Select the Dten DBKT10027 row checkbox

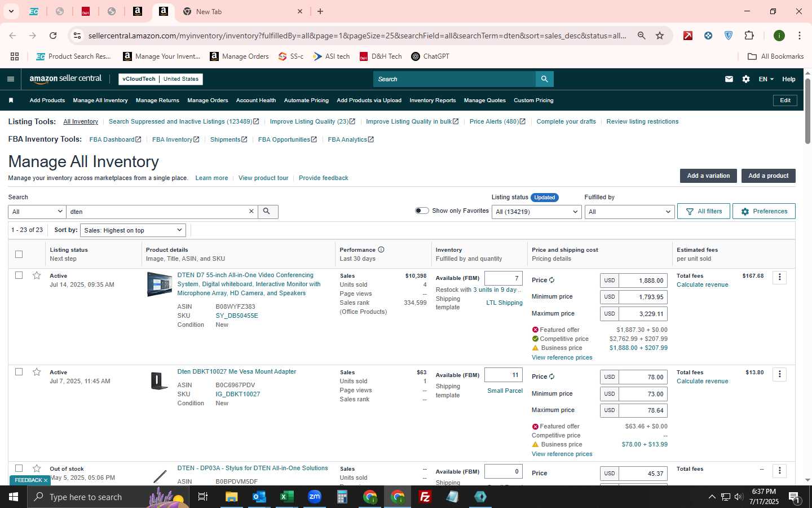coord(19,372)
